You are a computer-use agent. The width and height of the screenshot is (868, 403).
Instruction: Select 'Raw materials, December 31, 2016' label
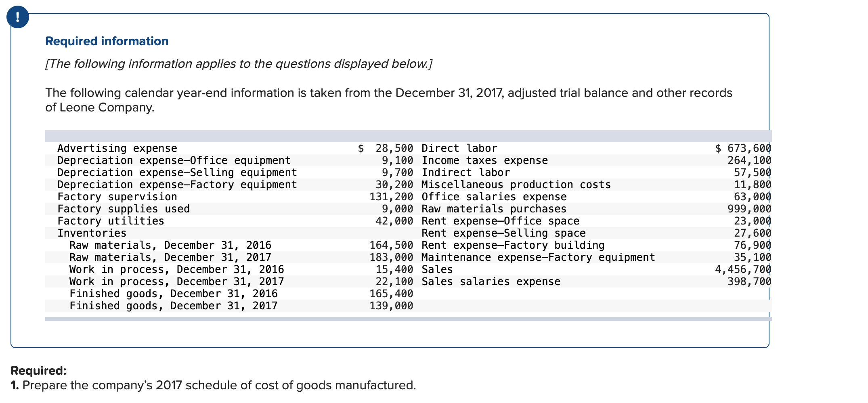170,245
